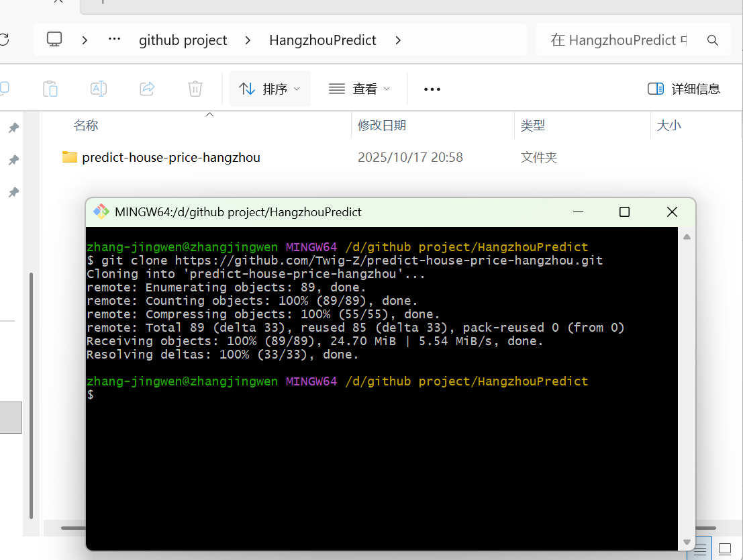Show hidden breadcrumb folders via ellipsis

[x=114, y=39]
